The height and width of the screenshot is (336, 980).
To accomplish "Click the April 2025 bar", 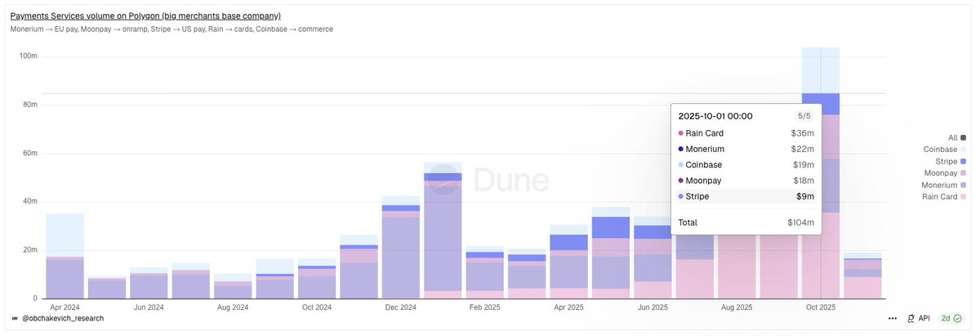I will point(568,262).
